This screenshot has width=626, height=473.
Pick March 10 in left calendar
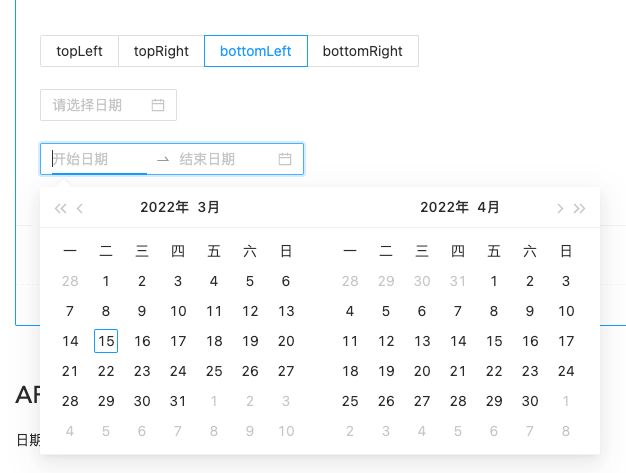[178, 311]
